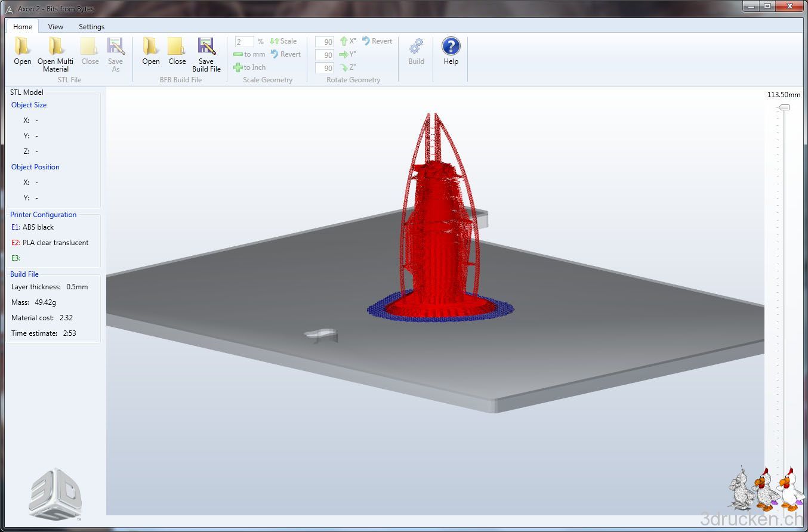Click the '113.50mm' height label
Image resolution: width=808 pixels, height=532 pixels.
(782, 95)
